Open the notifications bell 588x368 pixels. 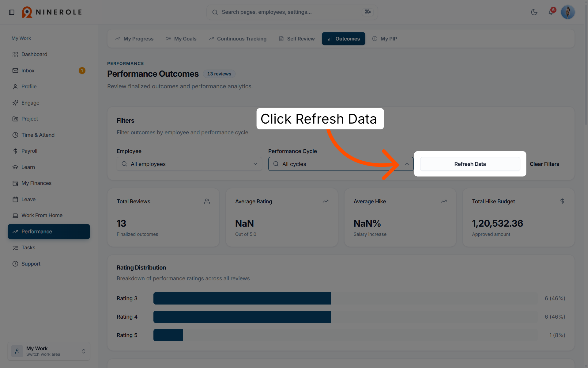[x=551, y=12]
